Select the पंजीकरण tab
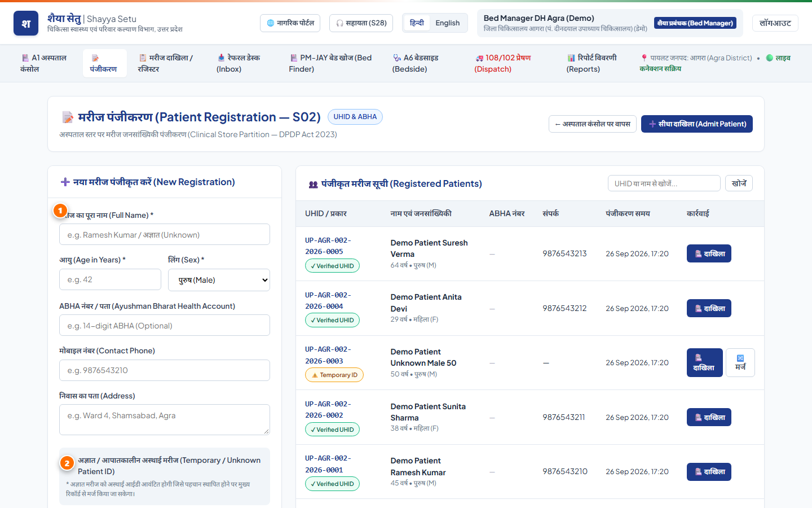812x508 pixels. click(x=104, y=63)
